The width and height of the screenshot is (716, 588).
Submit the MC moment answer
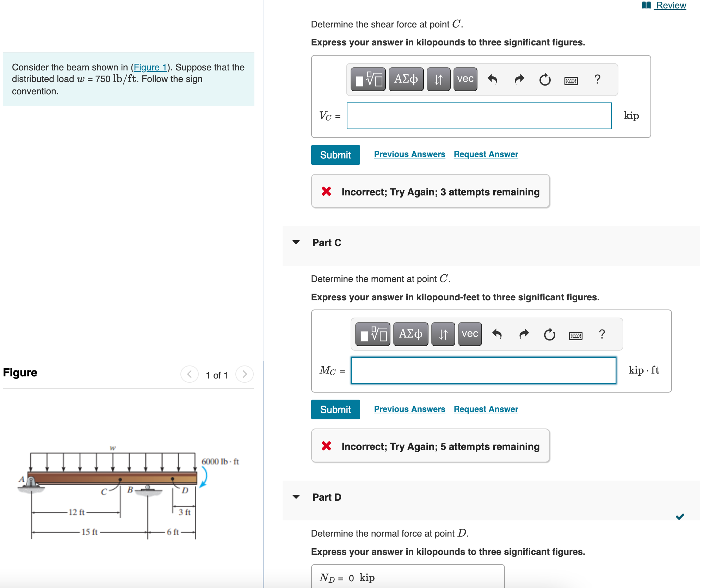pos(335,409)
